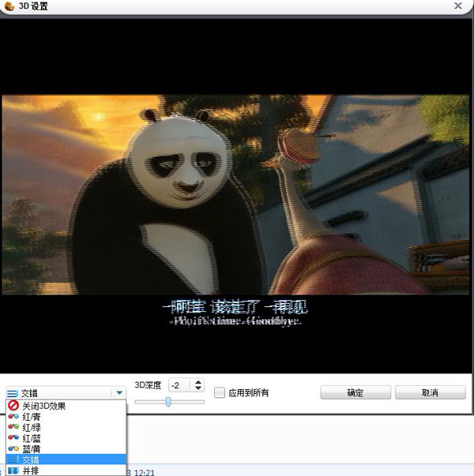Choose the 并排 side-by-side mode

tap(66, 470)
